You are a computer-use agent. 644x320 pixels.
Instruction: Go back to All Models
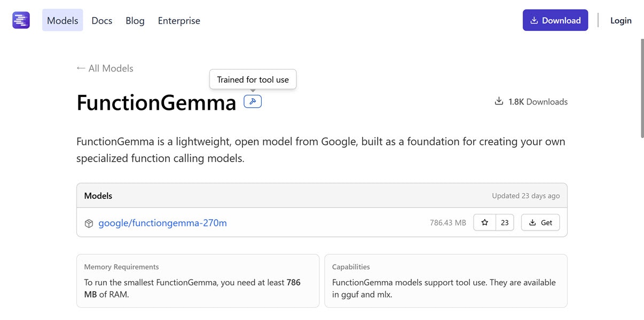point(105,68)
